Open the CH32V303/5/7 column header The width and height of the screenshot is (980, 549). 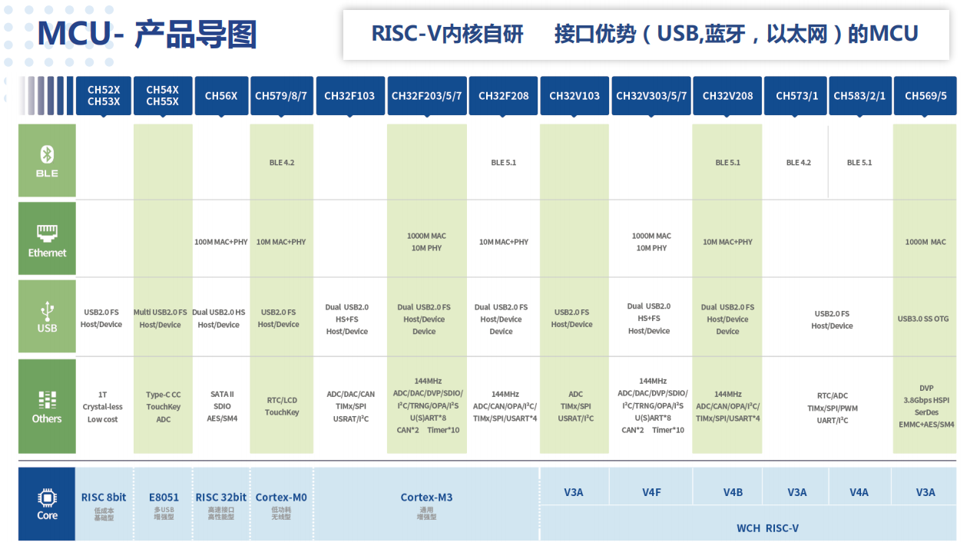(x=651, y=96)
